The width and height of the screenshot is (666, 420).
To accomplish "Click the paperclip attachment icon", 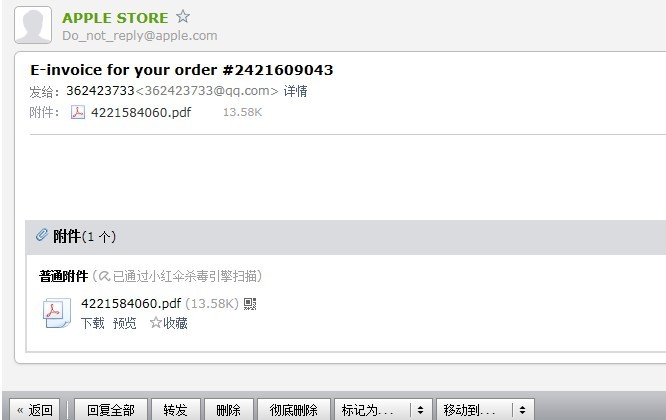I will pyautogui.click(x=42, y=235).
